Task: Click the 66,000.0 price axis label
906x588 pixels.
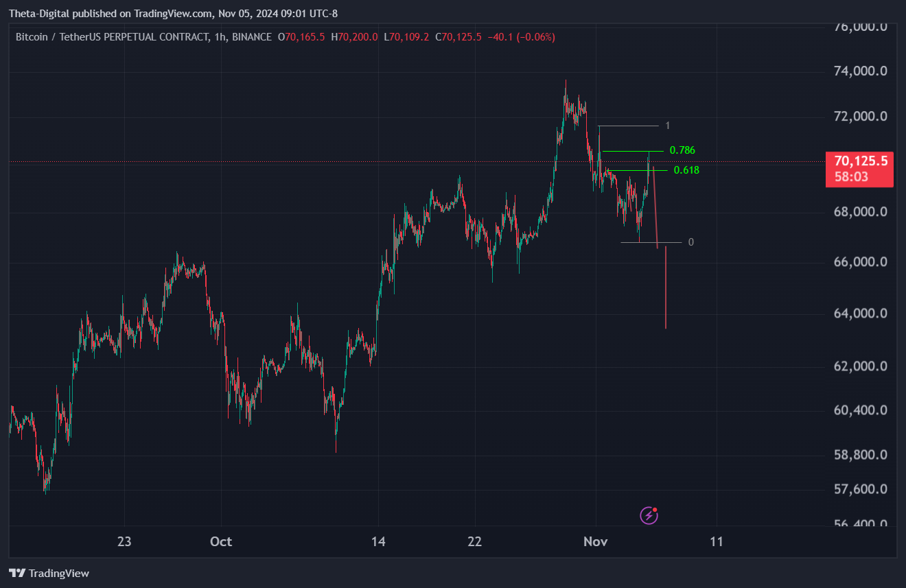Action: [x=861, y=262]
